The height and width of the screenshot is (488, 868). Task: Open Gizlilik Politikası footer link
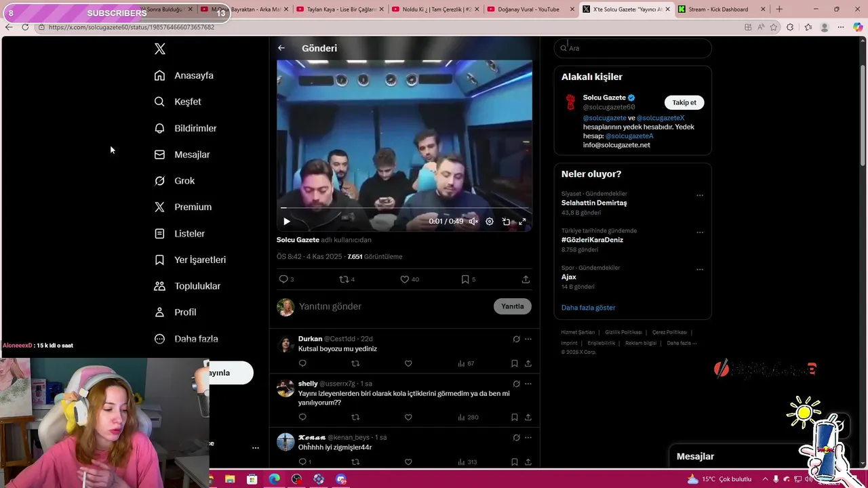(x=623, y=332)
